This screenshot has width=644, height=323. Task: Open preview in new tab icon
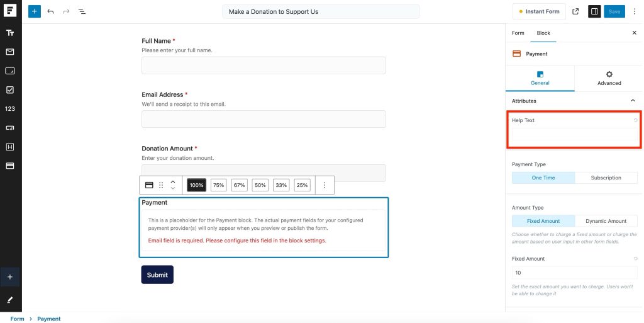[x=575, y=11]
